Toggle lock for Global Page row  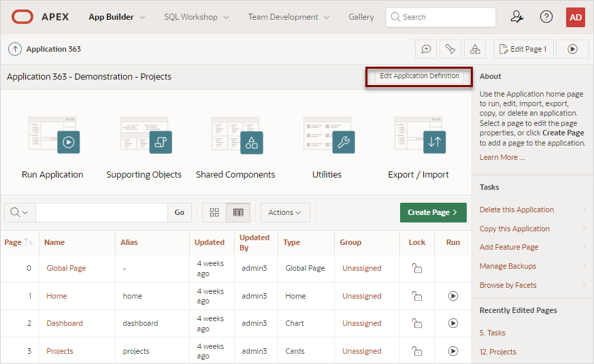[x=416, y=268]
